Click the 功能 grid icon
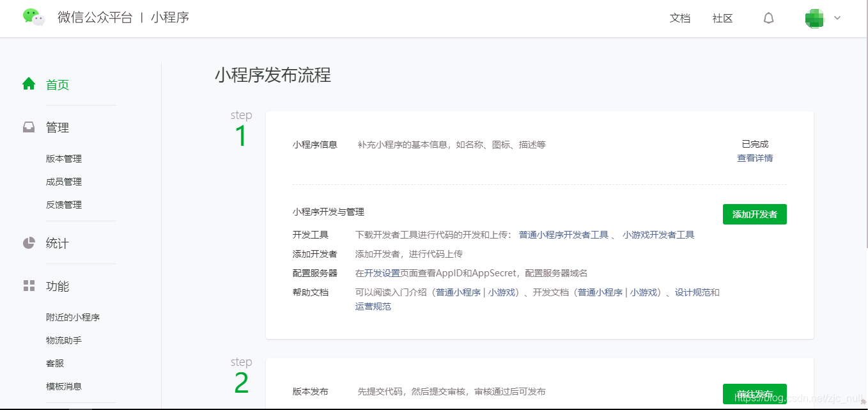868x410 pixels. tap(29, 286)
